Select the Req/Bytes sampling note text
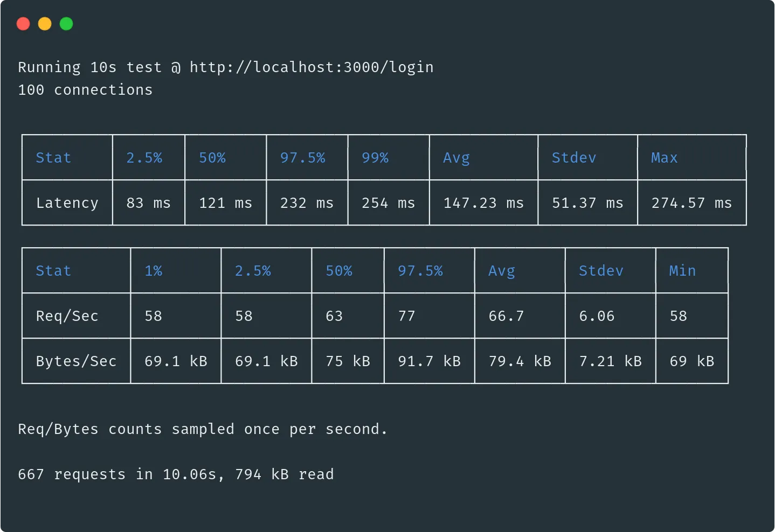The height and width of the screenshot is (532, 775). (x=202, y=429)
